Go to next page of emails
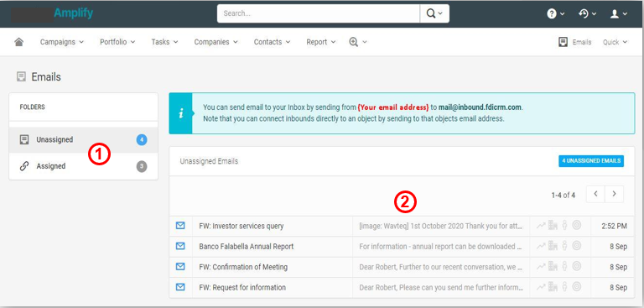The image size is (644, 308). [x=614, y=194]
